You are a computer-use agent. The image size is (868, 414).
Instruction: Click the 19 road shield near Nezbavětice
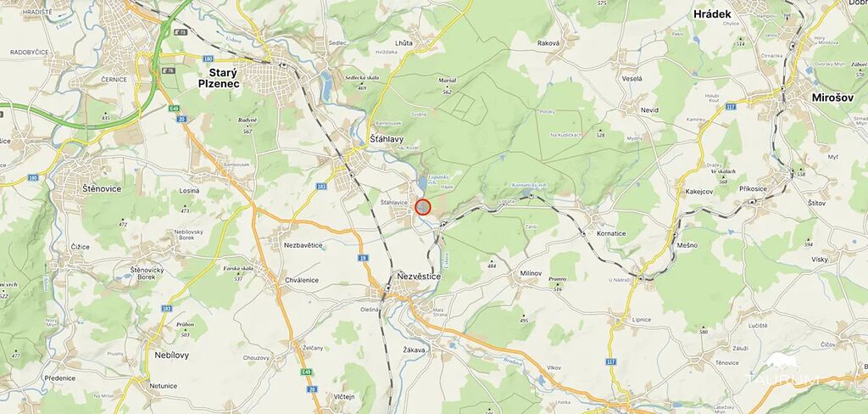tap(363, 258)
